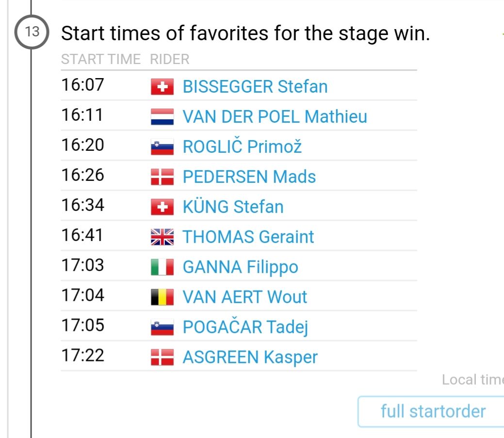Viewport: 504px width, 438px height.
Task: Click the Slovenian flag beside ROGLIČ Primož
Action: point(162,147)
